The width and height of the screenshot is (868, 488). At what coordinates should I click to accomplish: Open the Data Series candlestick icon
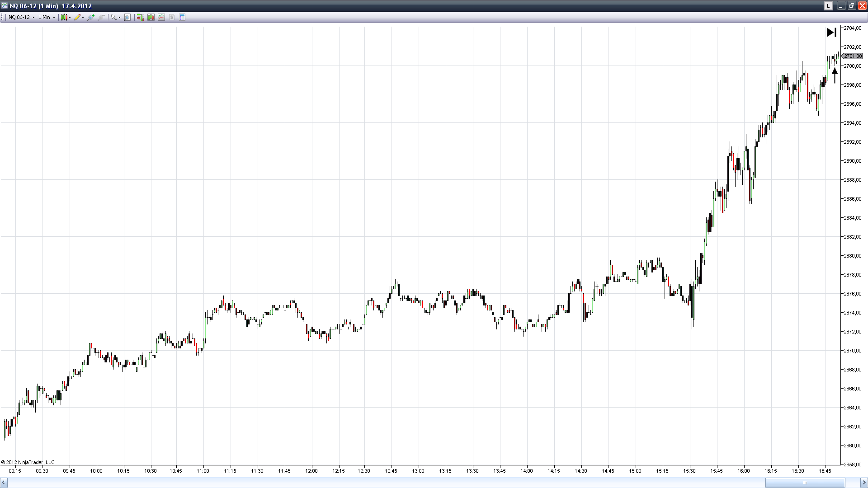(151, 17)
